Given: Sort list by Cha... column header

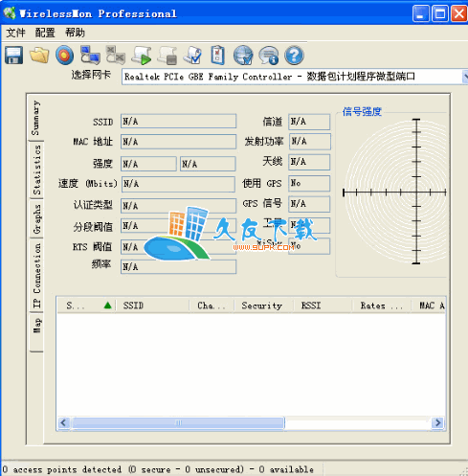Looking at the screenshot, I should 212,306.
